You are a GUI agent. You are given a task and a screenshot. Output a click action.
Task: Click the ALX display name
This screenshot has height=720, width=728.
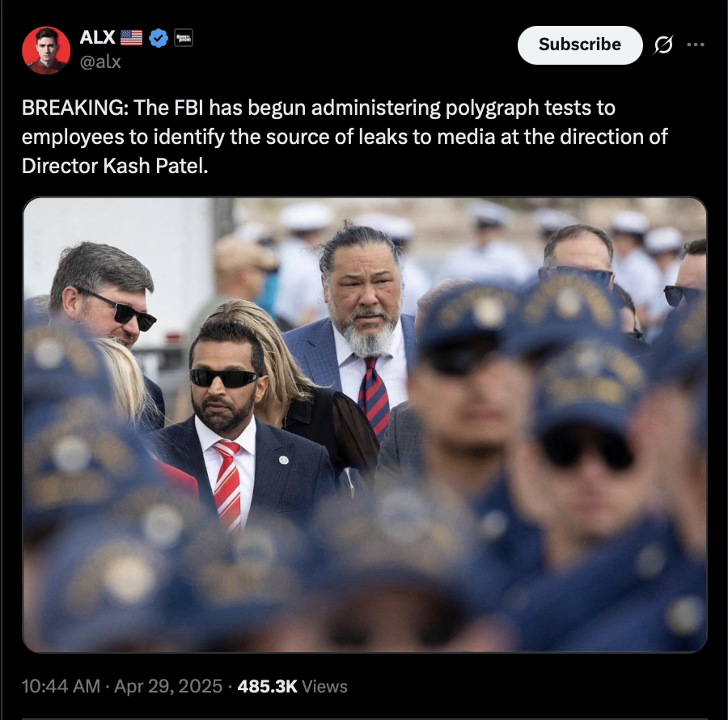pos(98,37)
